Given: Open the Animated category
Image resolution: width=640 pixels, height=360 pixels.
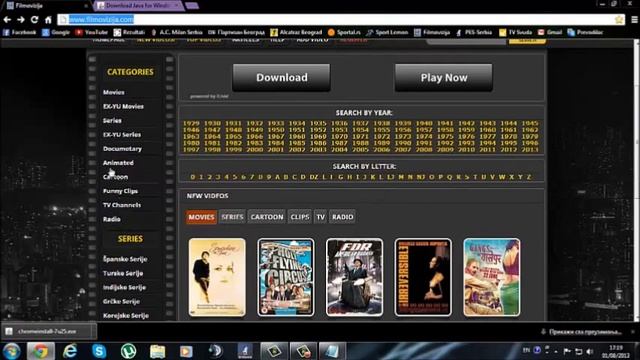Looking at the screenshot, I should tap(118, 163).
